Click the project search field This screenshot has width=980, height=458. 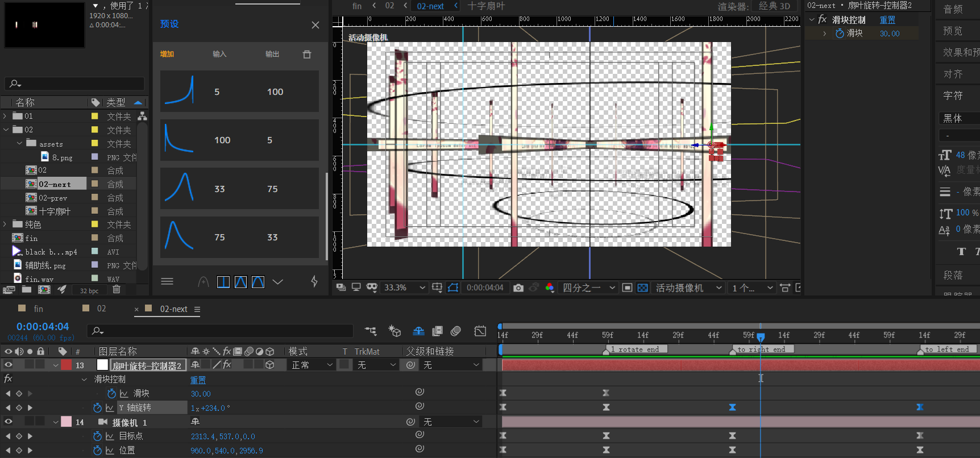pyautogui.click(x=74, y=84)
